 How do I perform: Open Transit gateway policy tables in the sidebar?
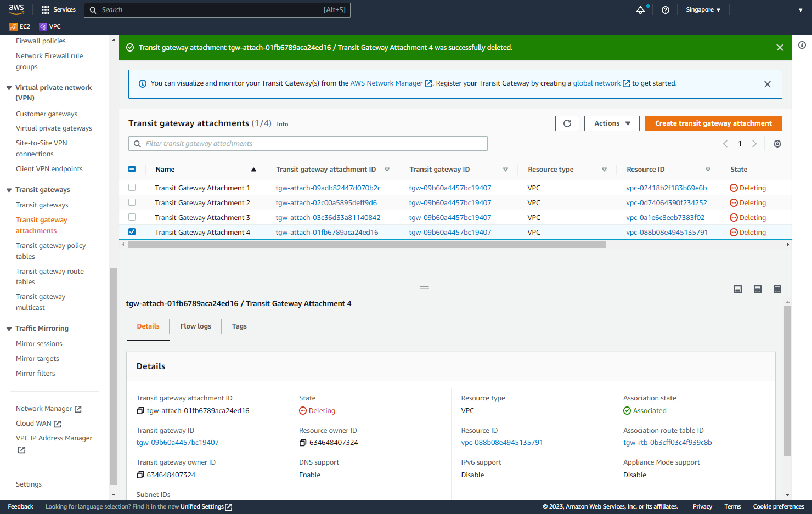pyautogui.click(x=51, y=251)
